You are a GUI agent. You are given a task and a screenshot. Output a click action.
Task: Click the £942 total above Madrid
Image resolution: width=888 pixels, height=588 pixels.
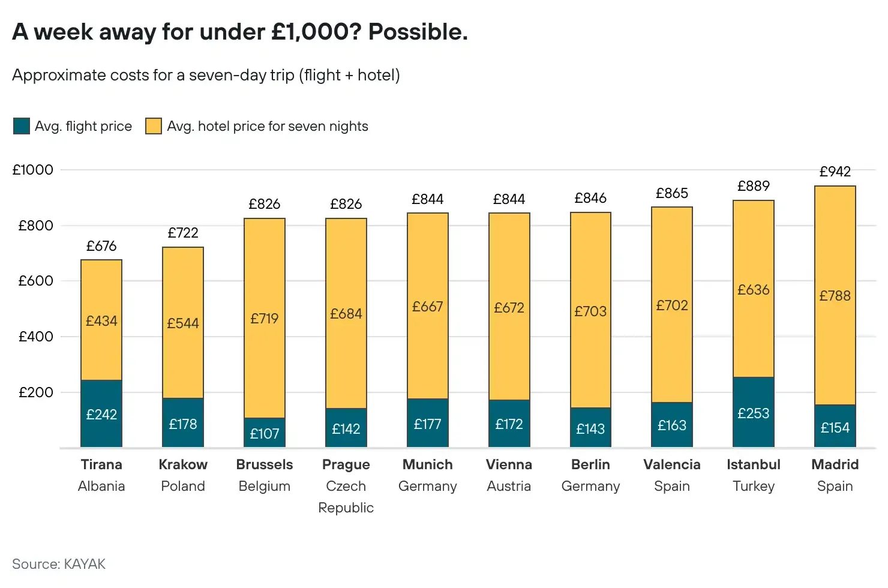point(835,172)
